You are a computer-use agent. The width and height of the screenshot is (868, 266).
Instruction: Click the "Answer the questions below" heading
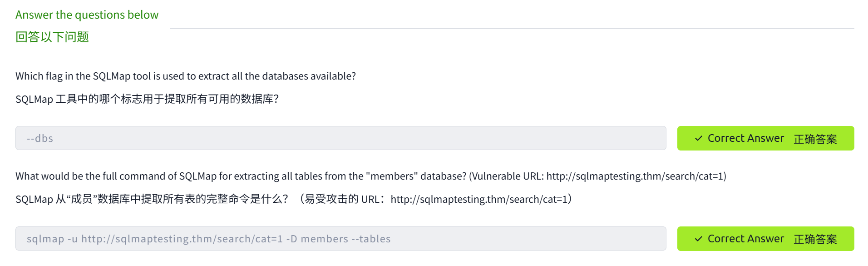click(x=87, y=15)
